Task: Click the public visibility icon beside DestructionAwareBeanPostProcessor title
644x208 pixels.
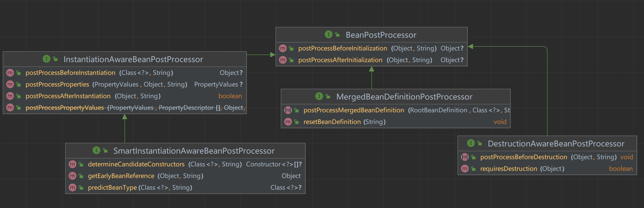Action: 479,143
